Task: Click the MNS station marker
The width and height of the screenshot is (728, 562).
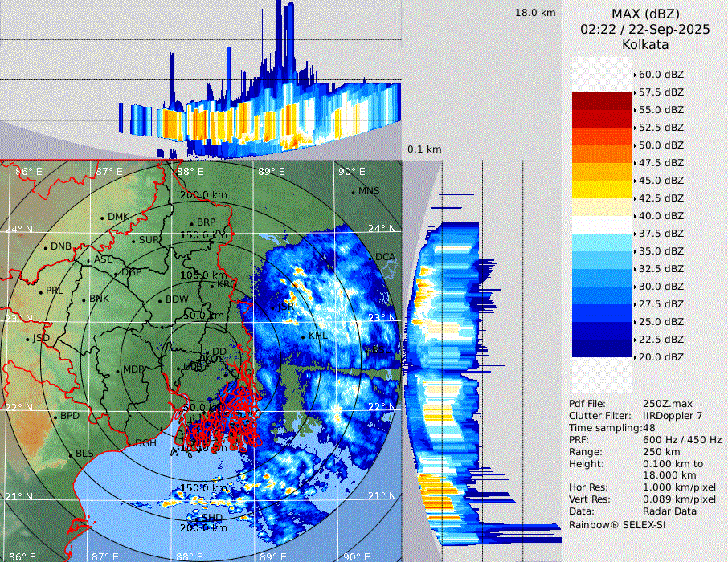Action: pos(353,192)
